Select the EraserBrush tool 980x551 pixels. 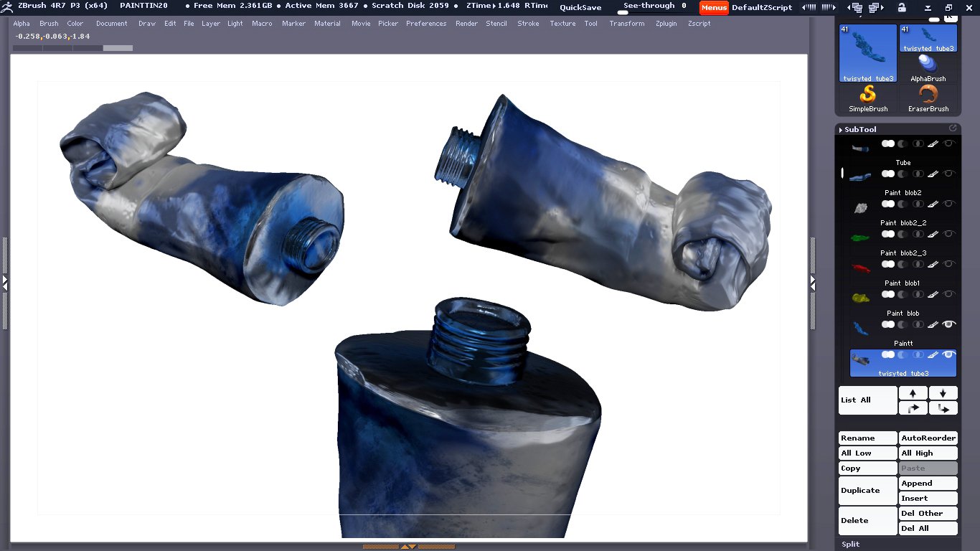[x=928, y=98]
